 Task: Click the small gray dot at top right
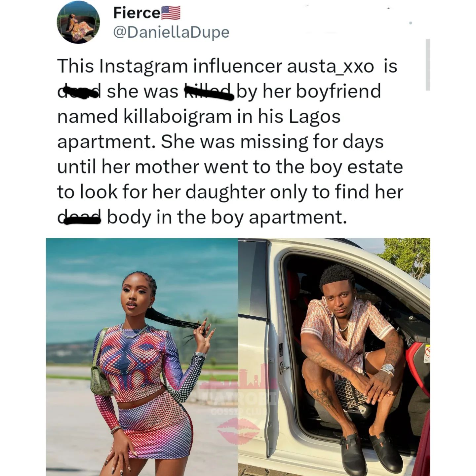coord(410,23)
